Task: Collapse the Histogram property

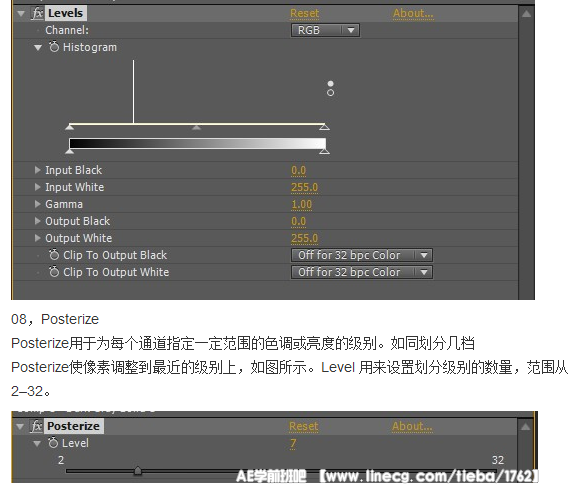Action: (x=38, y=47)
